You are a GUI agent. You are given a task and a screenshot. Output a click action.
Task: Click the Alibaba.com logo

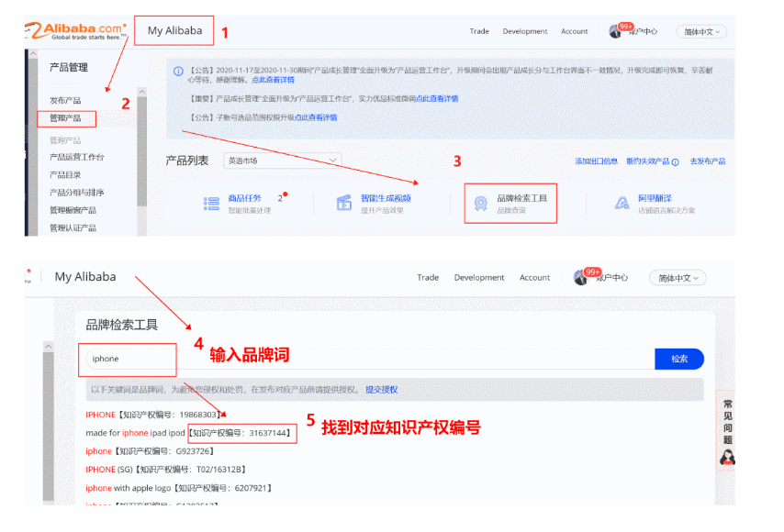(x=75, y=31)
